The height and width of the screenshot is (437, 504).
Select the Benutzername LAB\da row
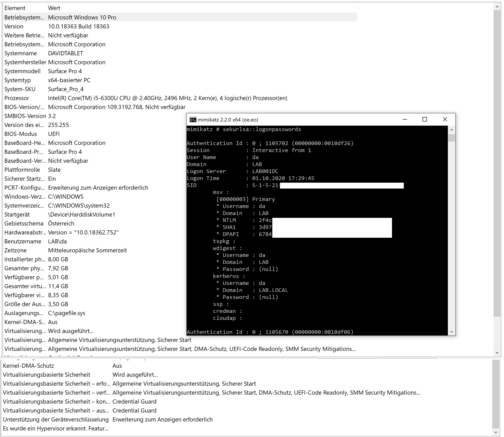pyautogui.click(x=57, y=242)
